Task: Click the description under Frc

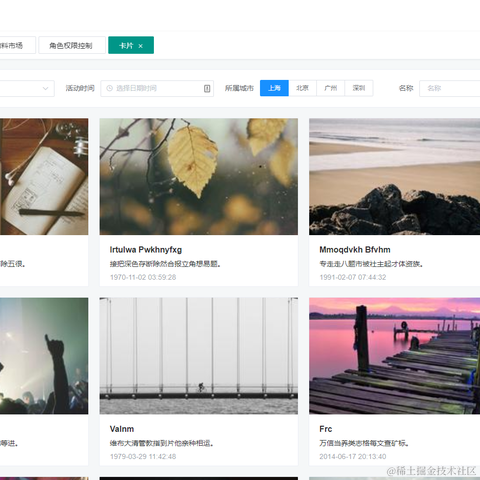Action: click(x=364, y=443)
